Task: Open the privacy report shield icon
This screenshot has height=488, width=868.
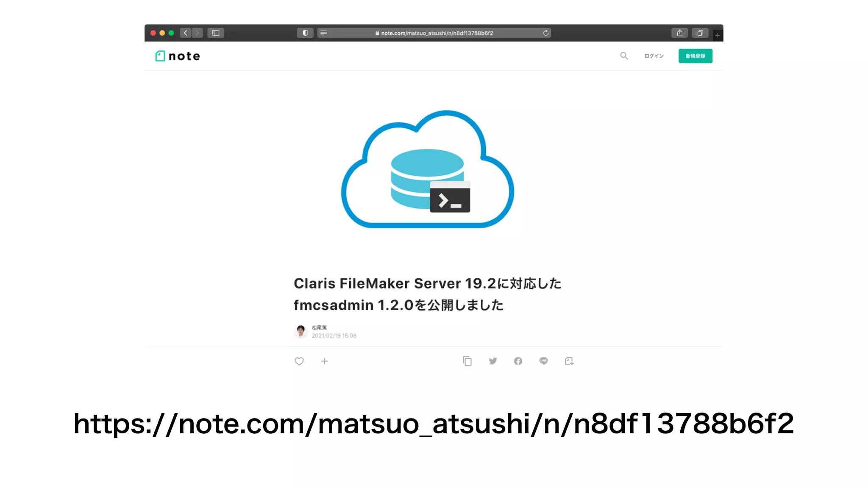Action: point(305,33)
